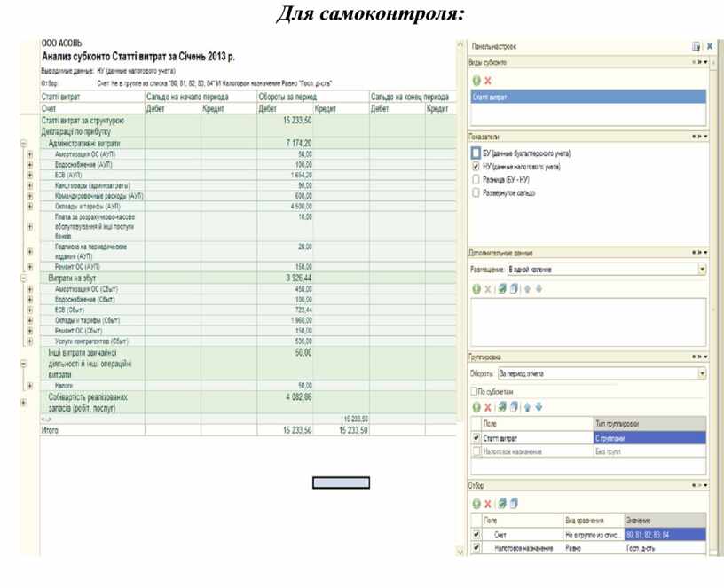Open the Размещение dropdown arrow

pos(702,269)
